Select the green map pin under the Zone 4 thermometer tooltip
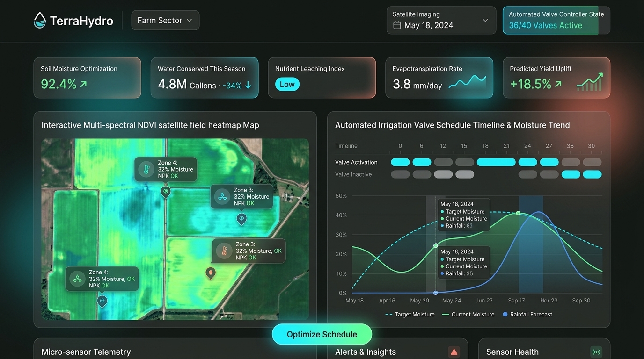 point(165,192)
